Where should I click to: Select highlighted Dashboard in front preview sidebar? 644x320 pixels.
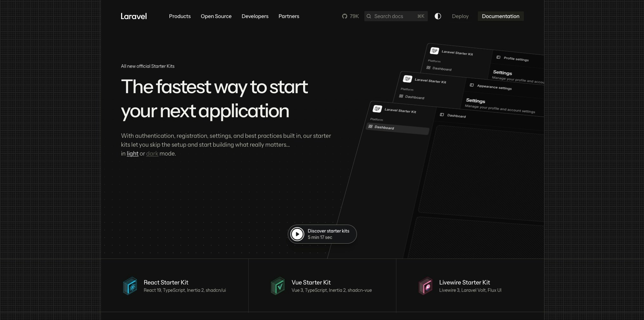(x=398, y=128)
